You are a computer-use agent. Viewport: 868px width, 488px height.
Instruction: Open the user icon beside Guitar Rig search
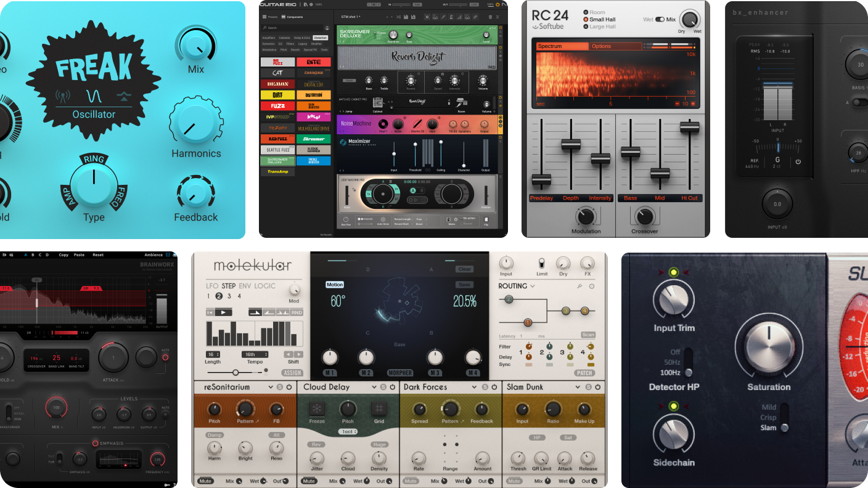coord(327,28)
